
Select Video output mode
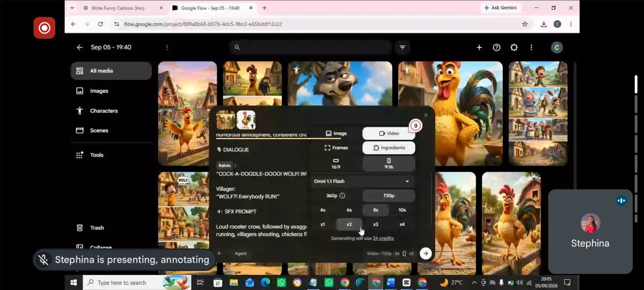[389, 133]
